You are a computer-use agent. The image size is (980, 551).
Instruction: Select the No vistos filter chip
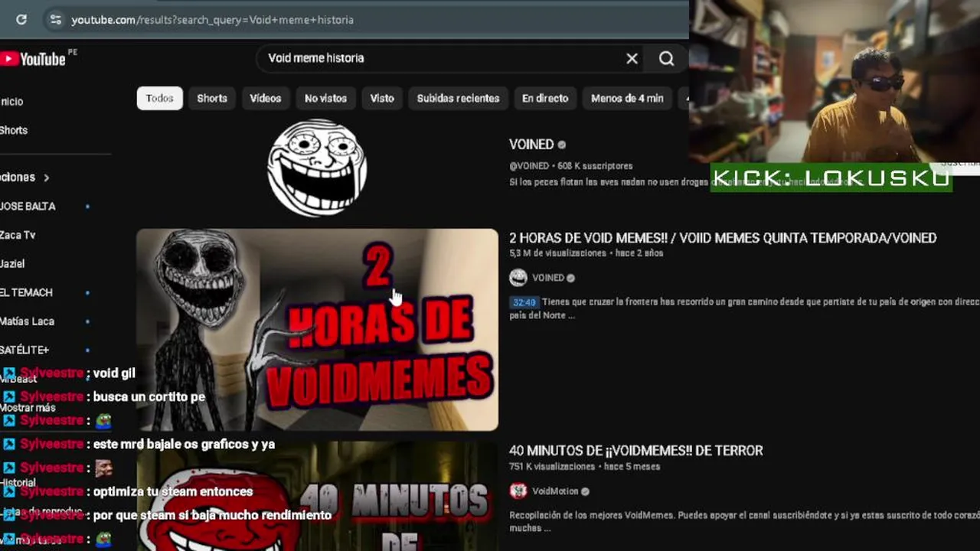point(325,98)
